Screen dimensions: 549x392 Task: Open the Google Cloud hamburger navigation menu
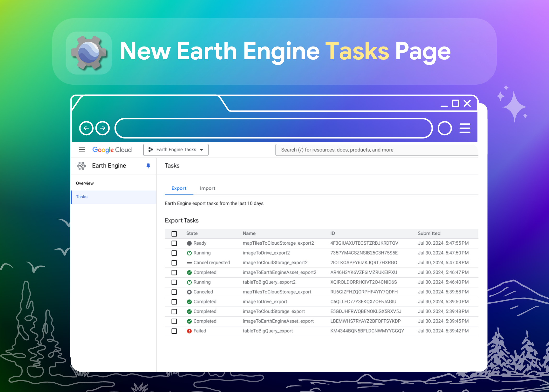(x=82, y=149)
